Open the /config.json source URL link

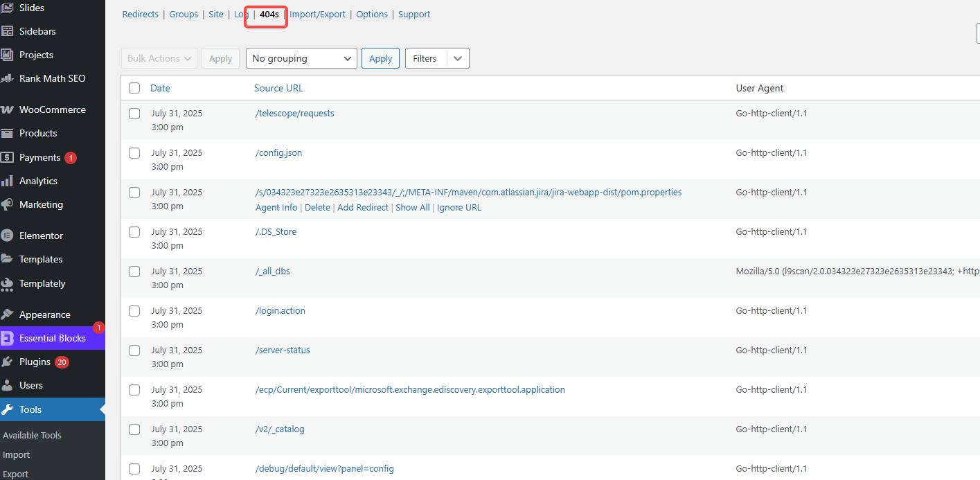tap(278, 153)
